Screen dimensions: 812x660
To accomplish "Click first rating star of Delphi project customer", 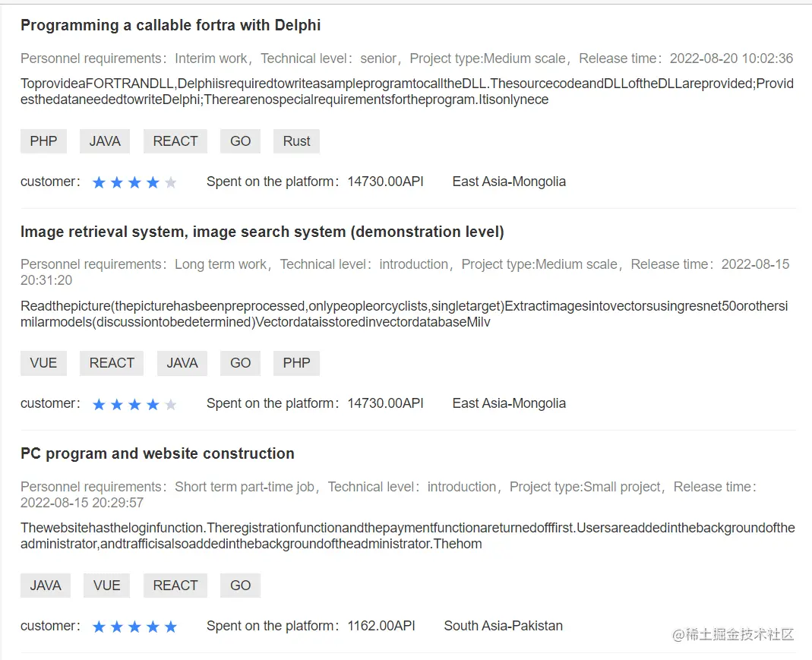I will tap(99, 182).
